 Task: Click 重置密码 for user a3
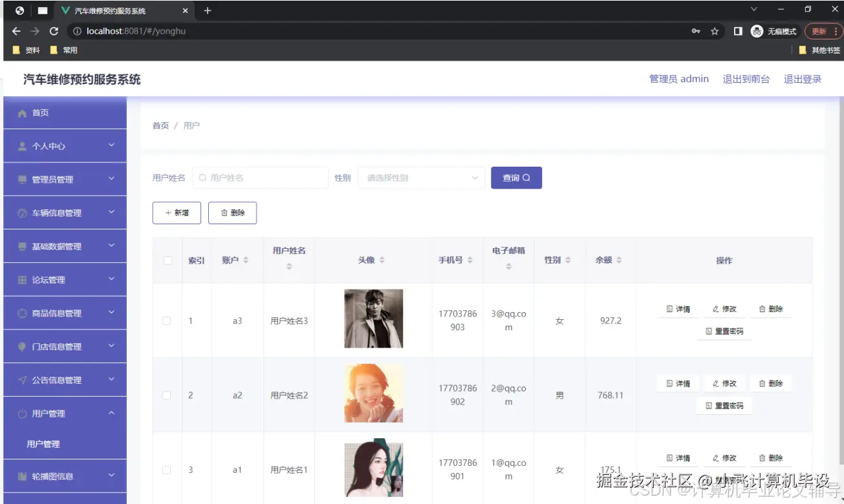[724, 331]
